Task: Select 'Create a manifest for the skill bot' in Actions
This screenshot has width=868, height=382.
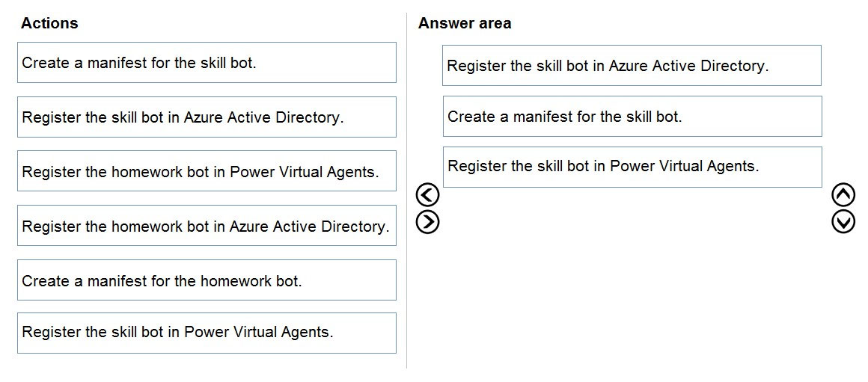Action: [207, 63]
